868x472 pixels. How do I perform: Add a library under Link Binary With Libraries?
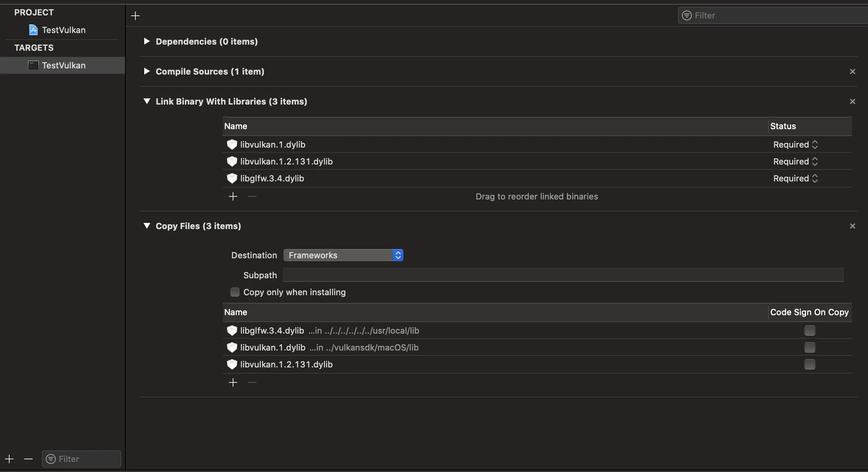[x=233, y=196]
